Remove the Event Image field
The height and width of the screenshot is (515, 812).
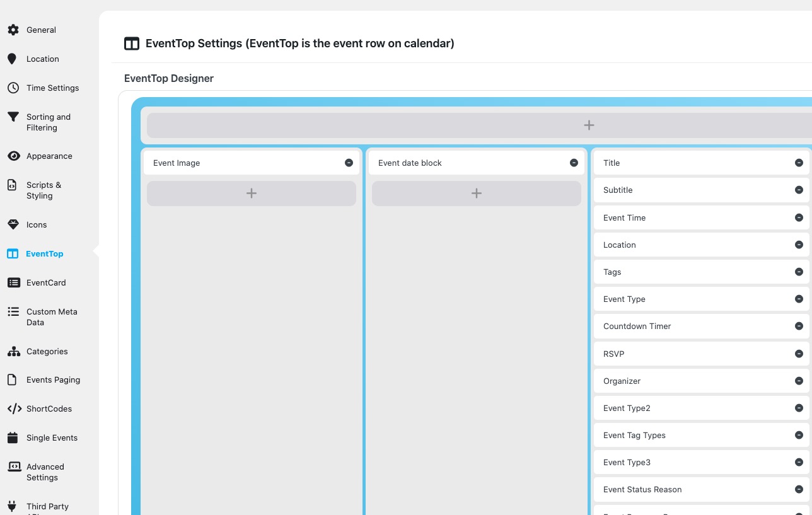pyautogui.click(x=349, y=163)
